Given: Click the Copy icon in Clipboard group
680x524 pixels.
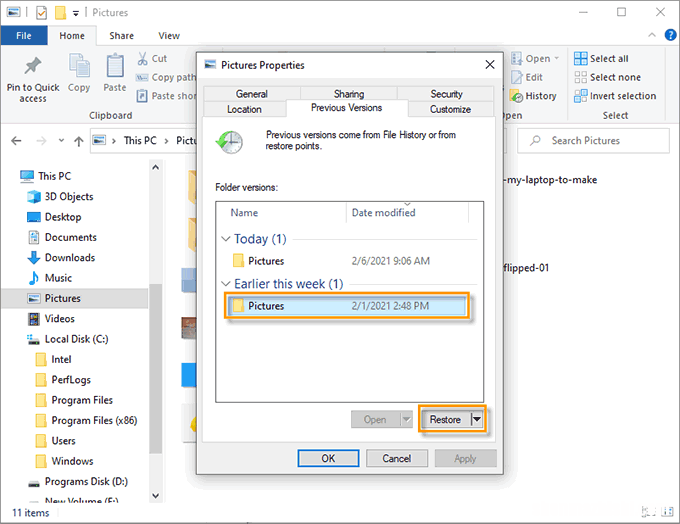Looking at the screenshot, I should click(x=79, y=66).
